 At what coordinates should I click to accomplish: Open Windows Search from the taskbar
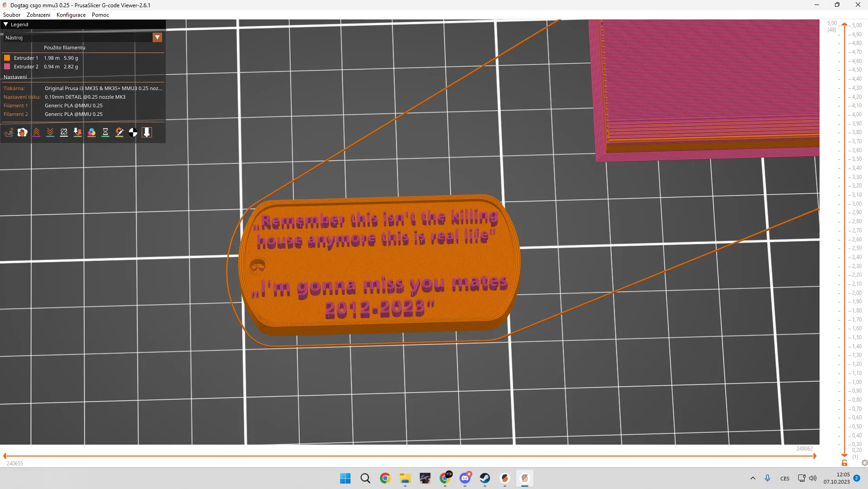pos(365,478)
